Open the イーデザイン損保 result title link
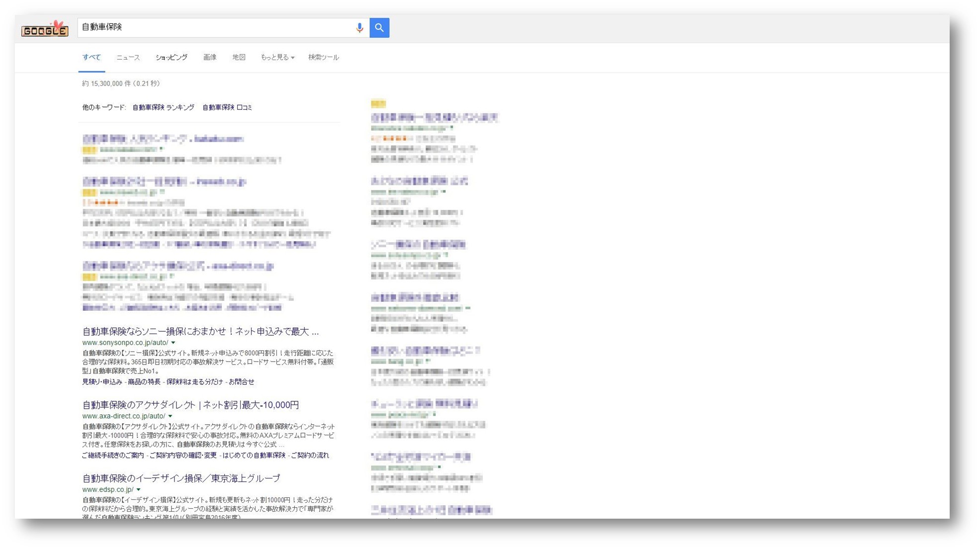Viewport: 980px width, 549px height. tap(181, 478)
